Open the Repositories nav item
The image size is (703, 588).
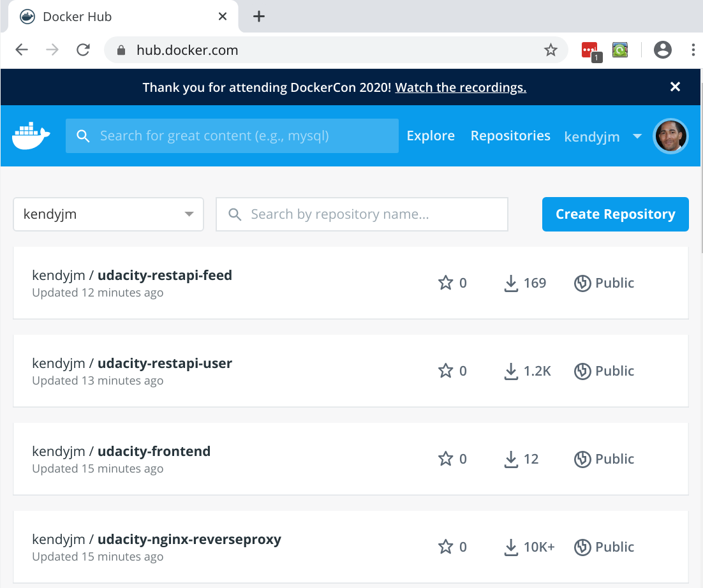click(510, 136)
